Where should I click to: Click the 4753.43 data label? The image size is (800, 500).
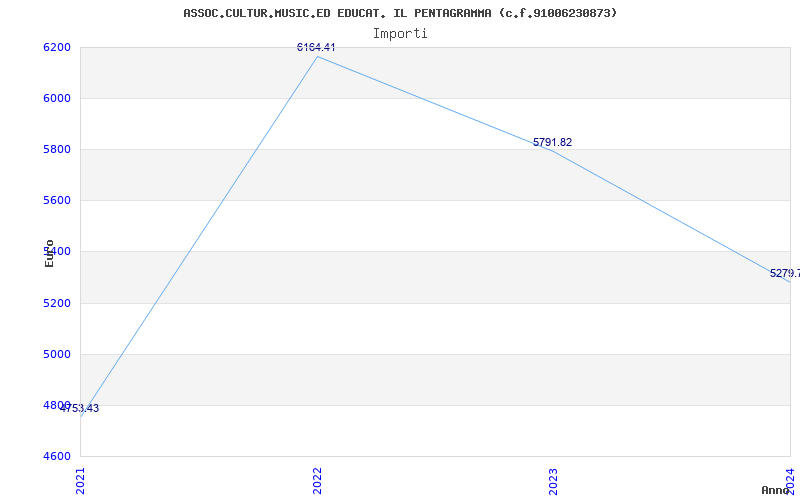(80, 409)
